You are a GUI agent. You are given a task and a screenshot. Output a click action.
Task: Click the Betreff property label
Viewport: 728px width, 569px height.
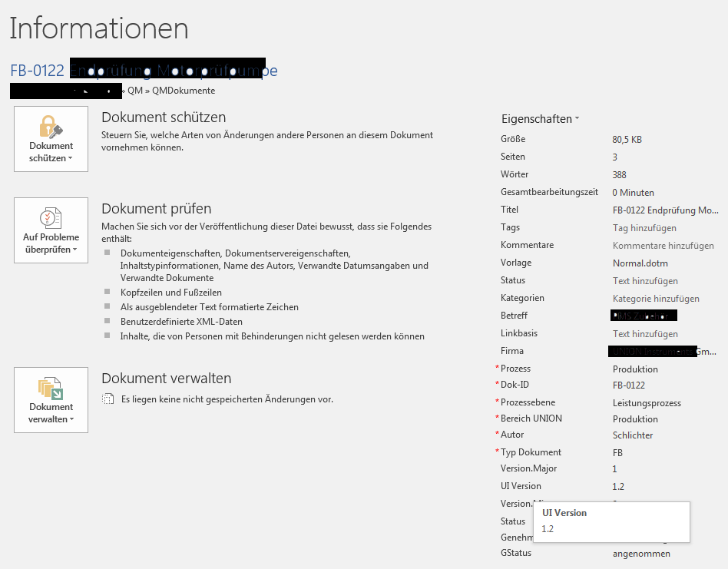pos(514,316)
